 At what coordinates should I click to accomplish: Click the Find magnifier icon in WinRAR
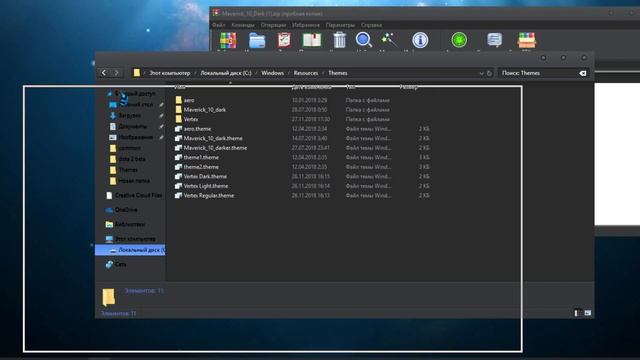363,40
